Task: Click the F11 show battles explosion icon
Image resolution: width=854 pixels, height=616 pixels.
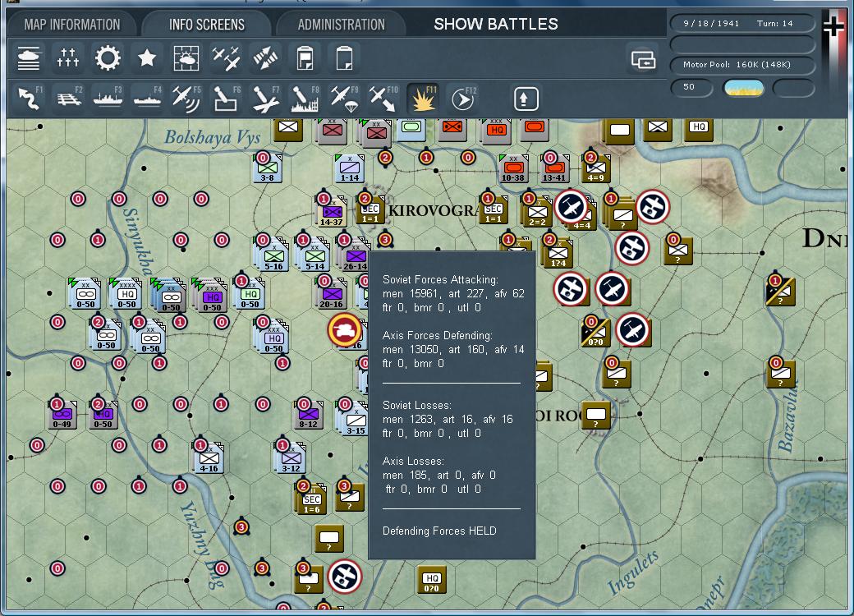Action: [x=421, y=97]
